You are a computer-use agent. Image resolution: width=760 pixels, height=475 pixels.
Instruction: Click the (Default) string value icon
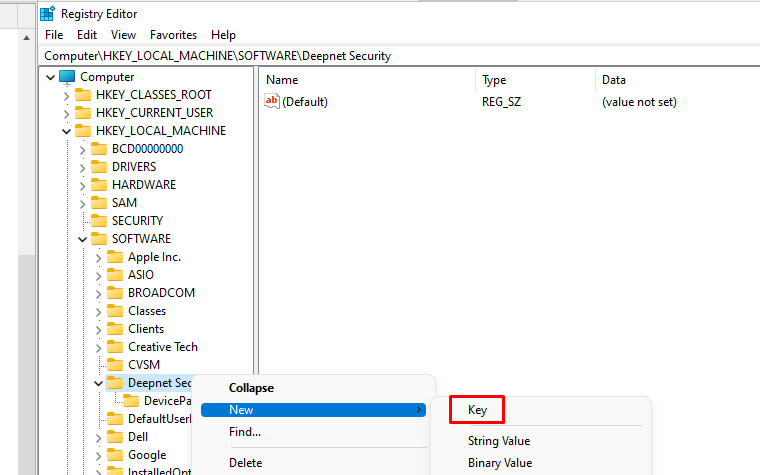[x=272, y=101]
